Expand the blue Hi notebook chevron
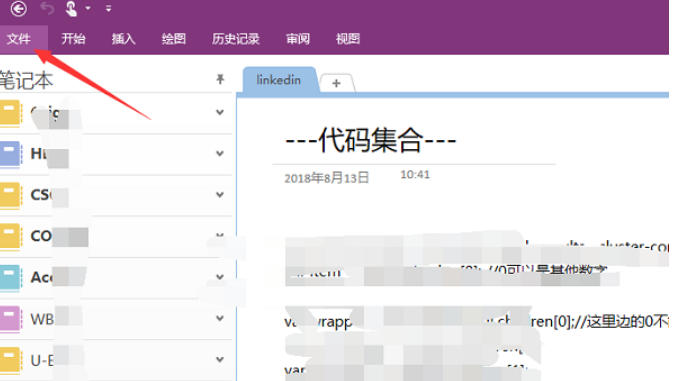The image size is (680, 381). pyautogui.click(x=220, y=153)
